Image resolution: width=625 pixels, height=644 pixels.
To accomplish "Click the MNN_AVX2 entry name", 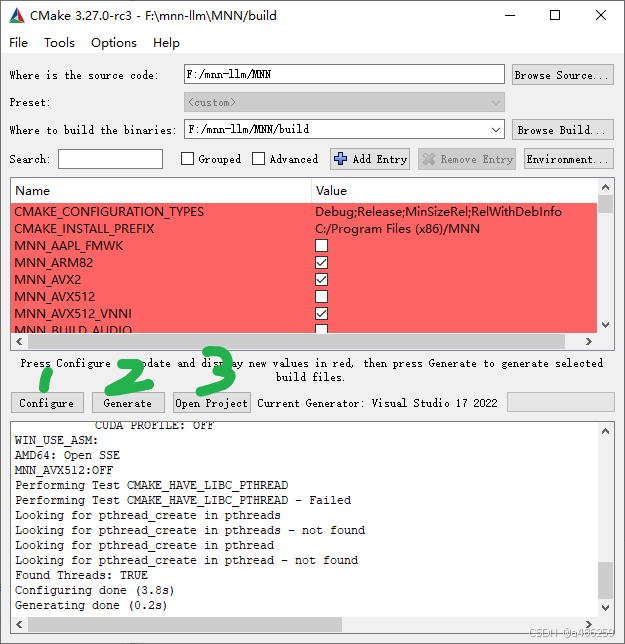I will (x=48, y=280).
